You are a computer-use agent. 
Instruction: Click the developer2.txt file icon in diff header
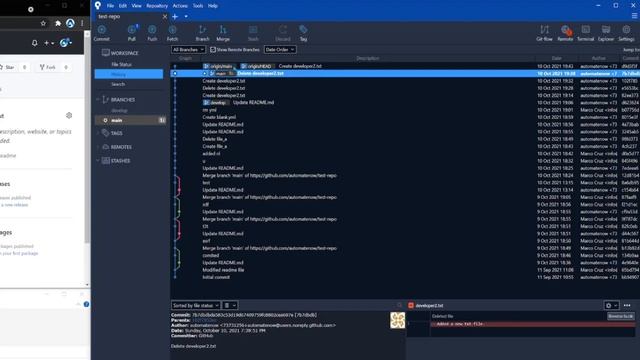411,305
